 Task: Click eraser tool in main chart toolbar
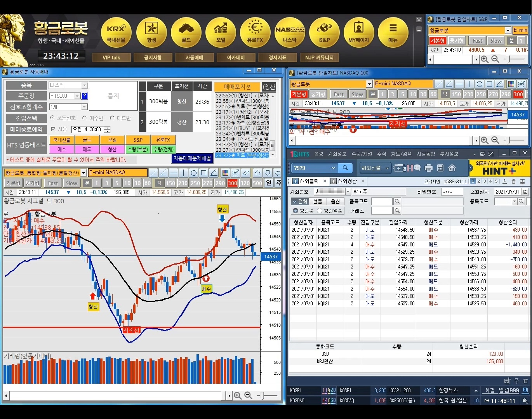245,173
